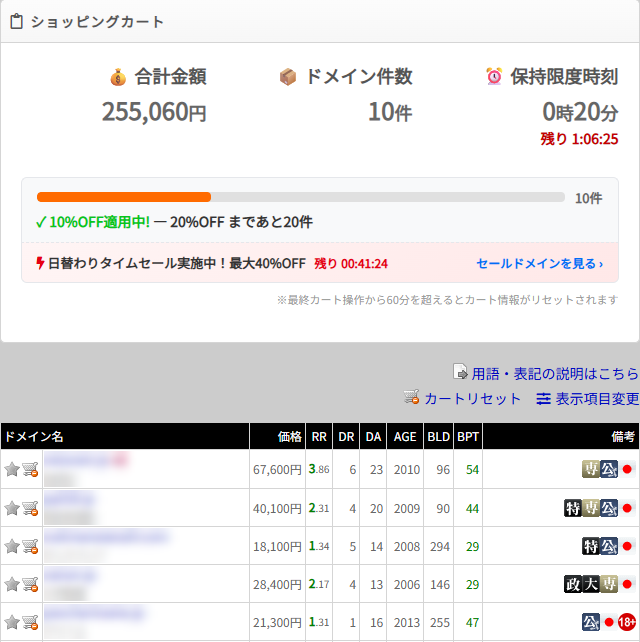Click the money bag icon by 合計金額
Image resolution: width=640 pixels, height=642 pixels.
click(x=118, y=77)
